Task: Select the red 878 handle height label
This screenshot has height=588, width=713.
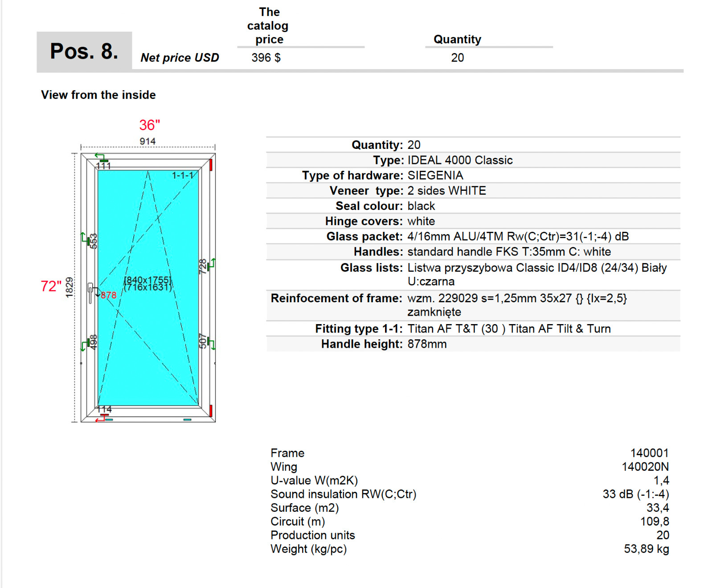Action: [108, 295]
